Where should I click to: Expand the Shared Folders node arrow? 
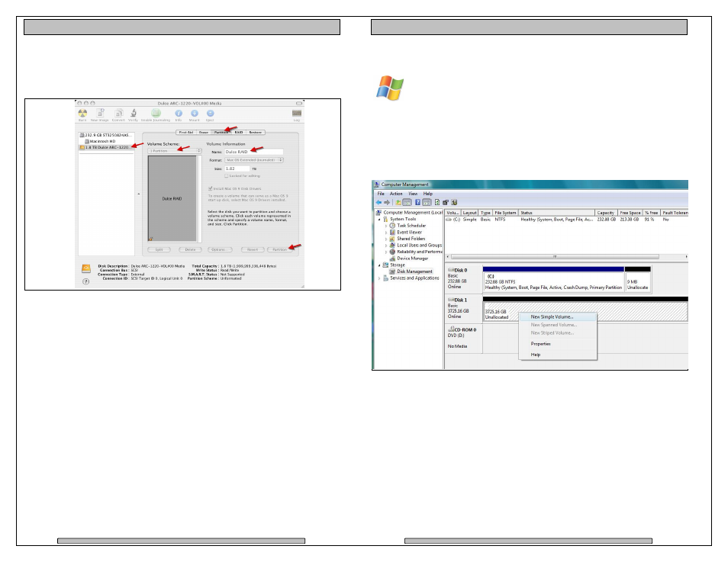386,239
